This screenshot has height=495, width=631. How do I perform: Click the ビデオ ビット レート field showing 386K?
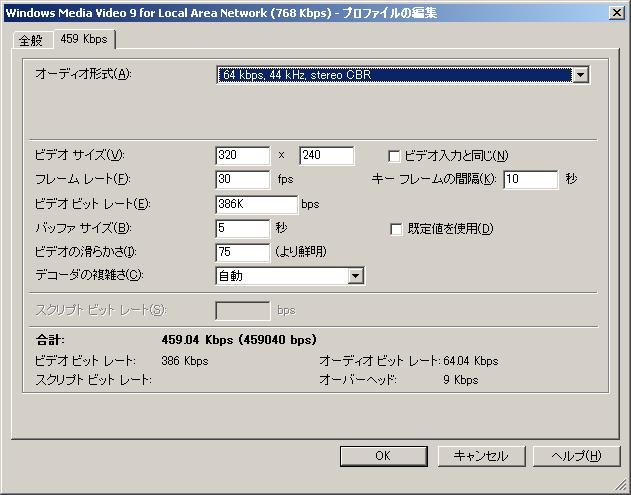click(x=257, y=204)
